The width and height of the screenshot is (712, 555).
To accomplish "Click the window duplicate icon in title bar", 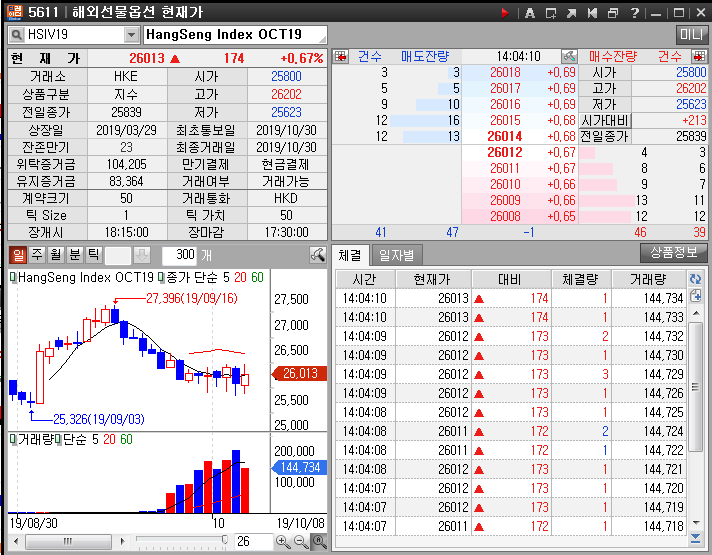I will (613, 13).
